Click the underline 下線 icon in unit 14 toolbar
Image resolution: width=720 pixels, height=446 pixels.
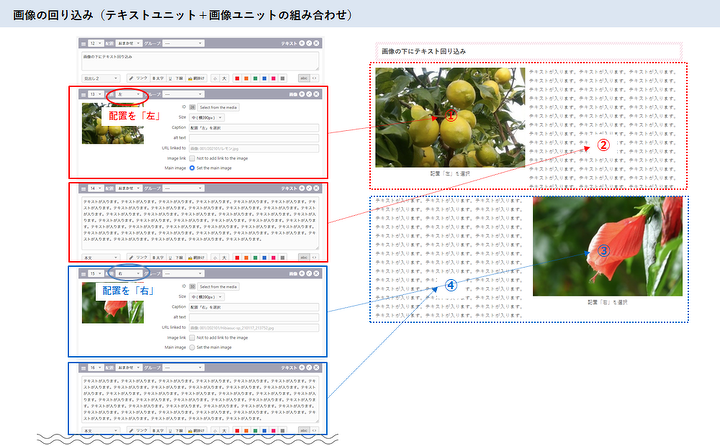(180, 257)
